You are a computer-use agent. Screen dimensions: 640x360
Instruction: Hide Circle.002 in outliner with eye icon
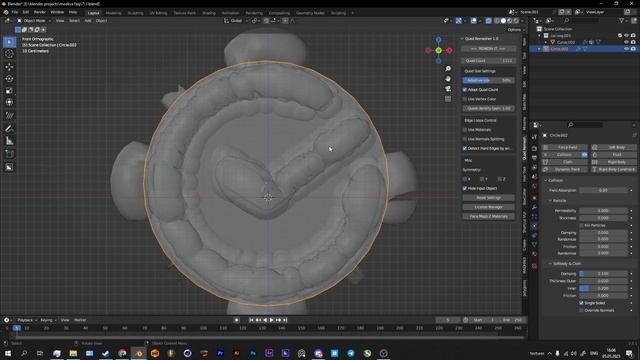coord(626,49)
